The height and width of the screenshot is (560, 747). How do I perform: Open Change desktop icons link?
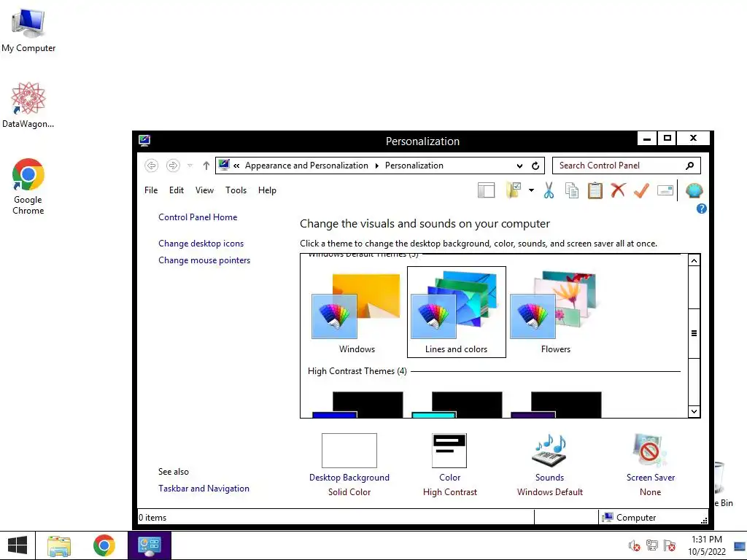201,244
